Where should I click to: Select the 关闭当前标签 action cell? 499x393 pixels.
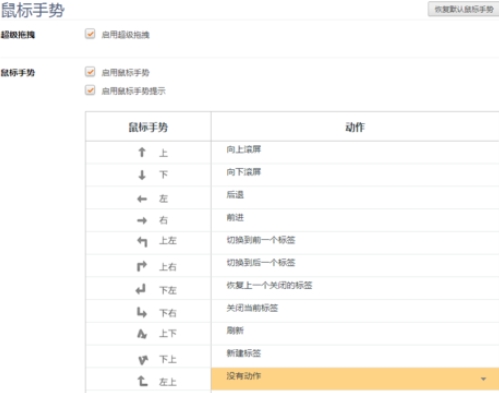[355, 311]
